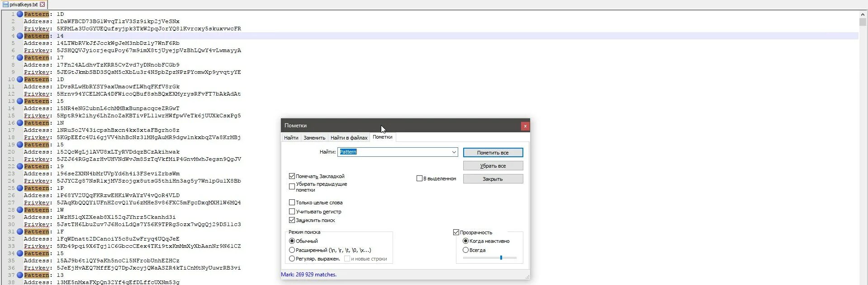Click bookmark marker on line 22
The image size is (868, 285).
(x=20, y=166)
